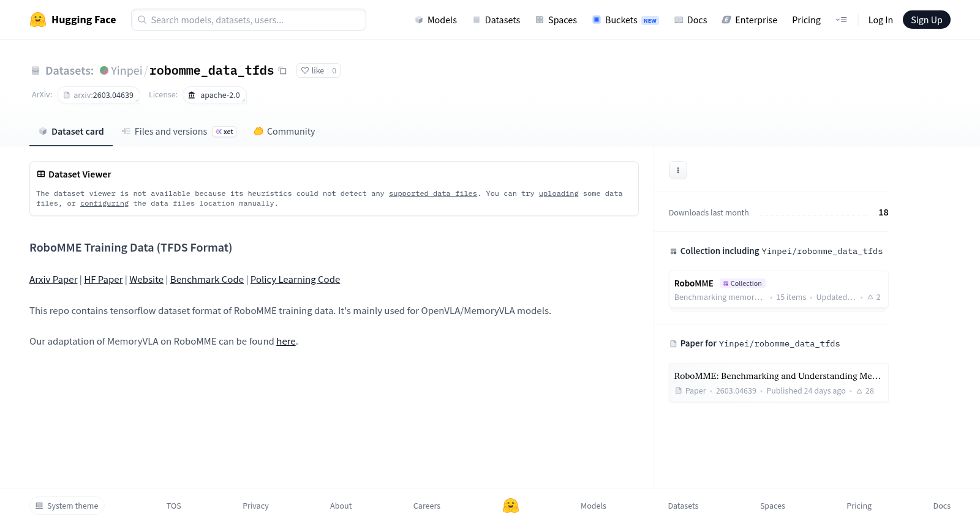Click the 'here' link for MemoryVLA adaptation

pos(286,342)
